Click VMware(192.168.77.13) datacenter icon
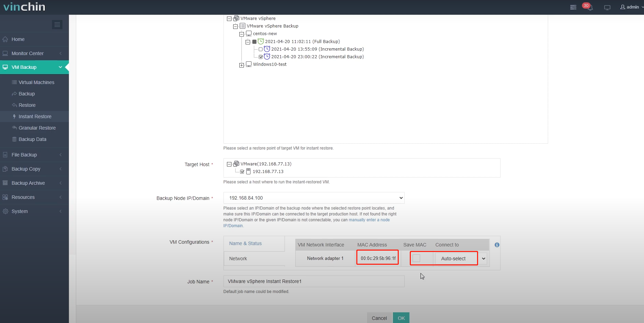This screenshot has height=323, width=644. pyautogui.click(x=236, y=164)
